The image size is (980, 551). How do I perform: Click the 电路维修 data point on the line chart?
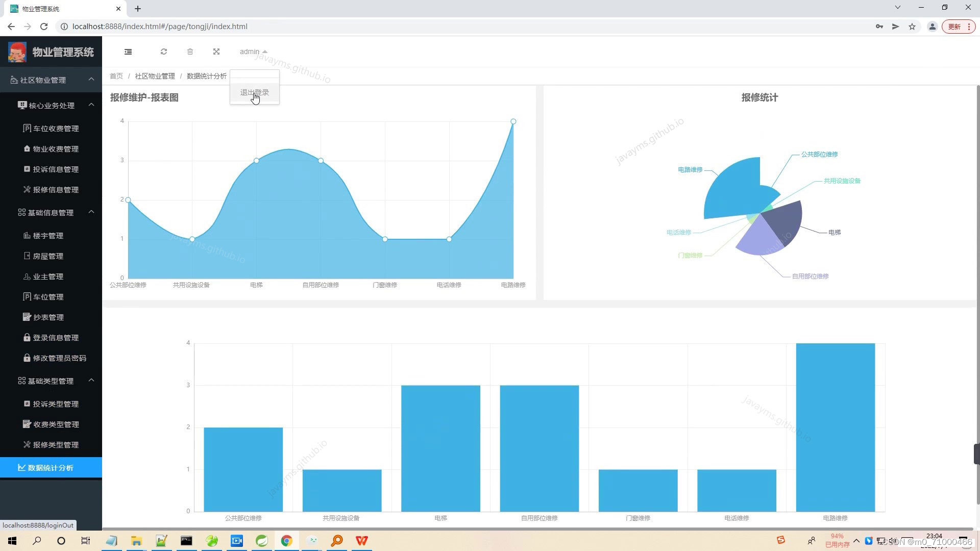tap(513, 121)
